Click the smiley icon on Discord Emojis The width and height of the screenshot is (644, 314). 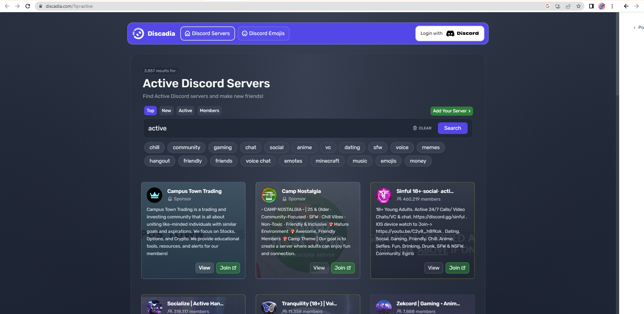point(244,33)
